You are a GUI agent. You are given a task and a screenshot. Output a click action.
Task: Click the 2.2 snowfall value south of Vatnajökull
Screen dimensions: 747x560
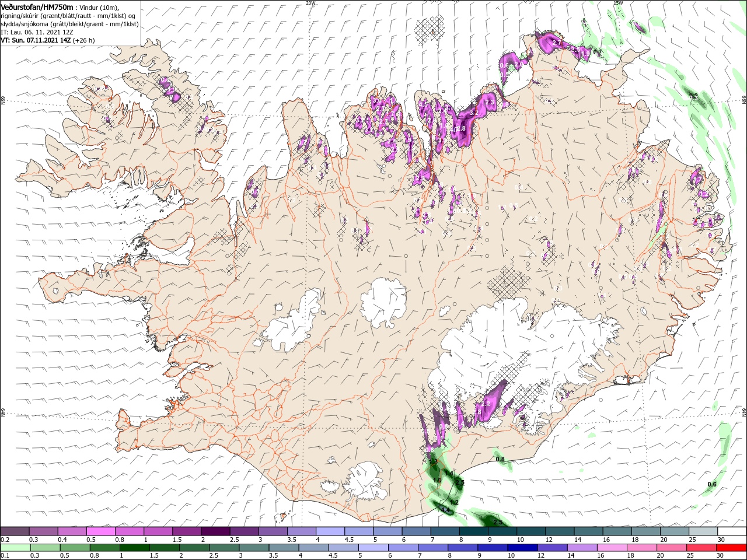[485, 404]
